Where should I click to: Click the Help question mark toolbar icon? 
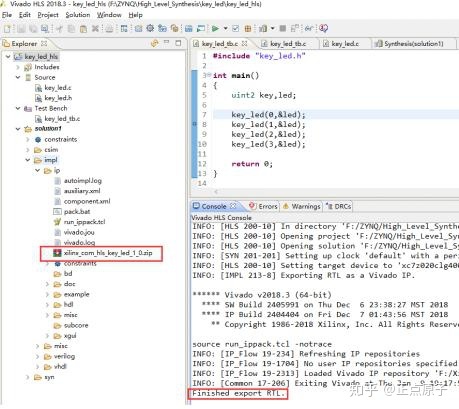[x=323, y=28]
